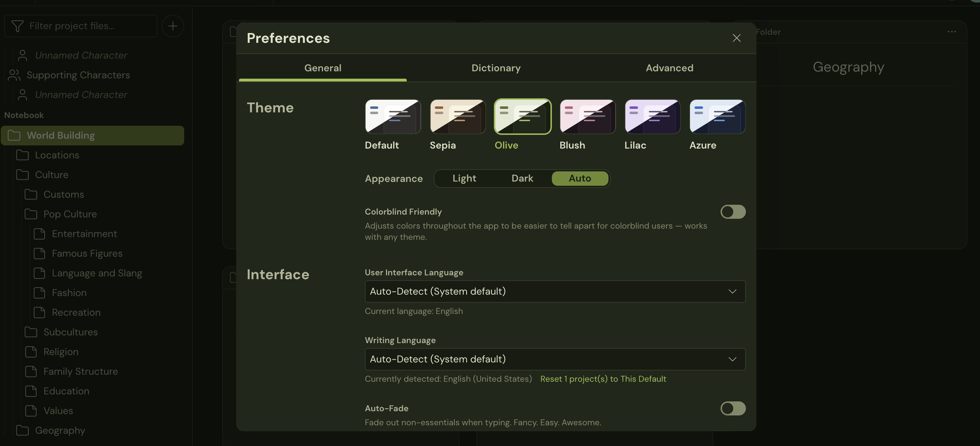This screenshot has width=980, height=446.
Task: Click the plus add-file button
Action: [173, 26]
